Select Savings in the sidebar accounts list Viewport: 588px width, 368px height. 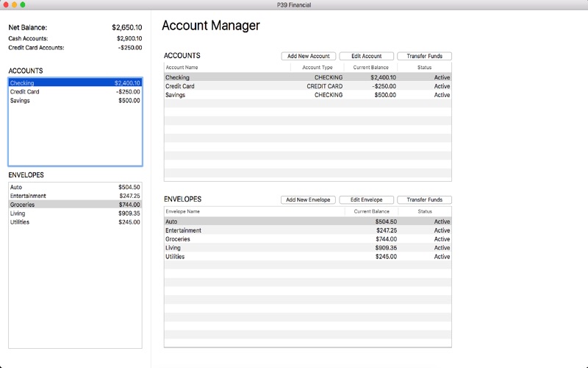(x=75, y=101)
